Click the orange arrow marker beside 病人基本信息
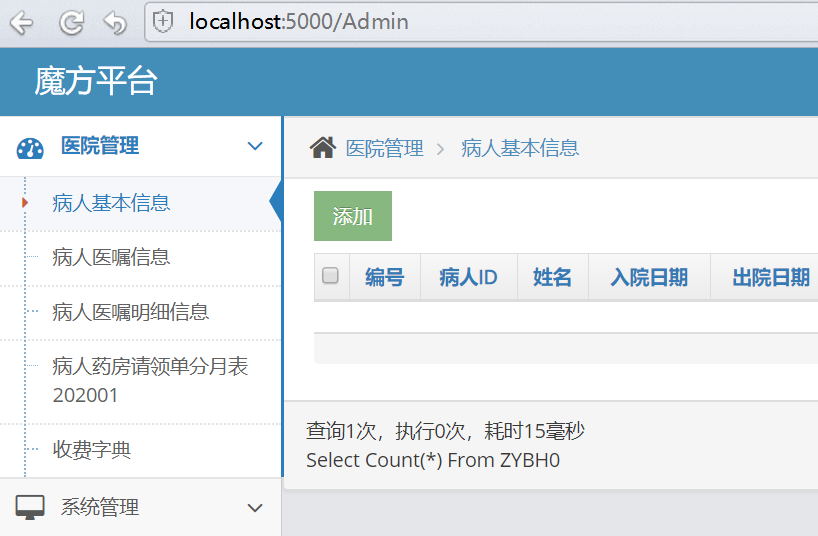Viewport: 818px width, 536px height. tap(25, 203)
